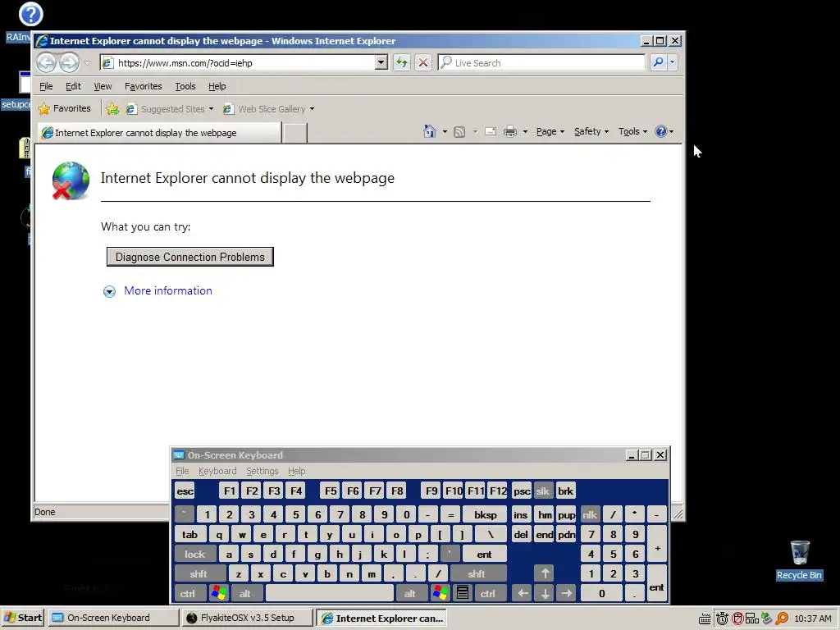
Task: Click the Recycle Bin desktop icon
Action: pyautogui.click(x=799, y=559)
